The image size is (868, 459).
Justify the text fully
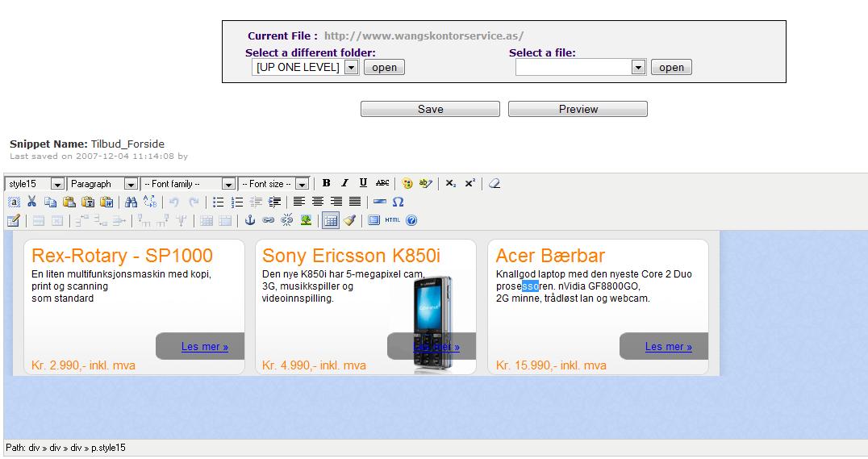pos(355,202)
